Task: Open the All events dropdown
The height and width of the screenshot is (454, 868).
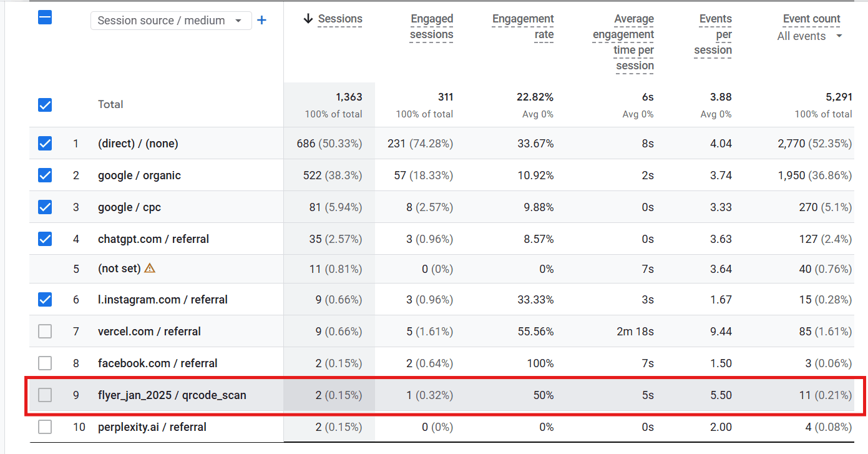Action: click(x=810, y=36)
